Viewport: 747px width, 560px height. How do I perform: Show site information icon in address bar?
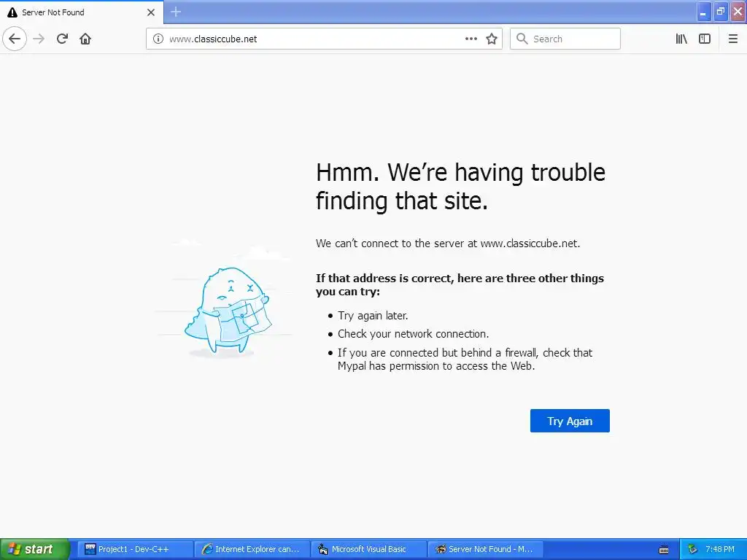pyautogui.click(x=158, y=39)
